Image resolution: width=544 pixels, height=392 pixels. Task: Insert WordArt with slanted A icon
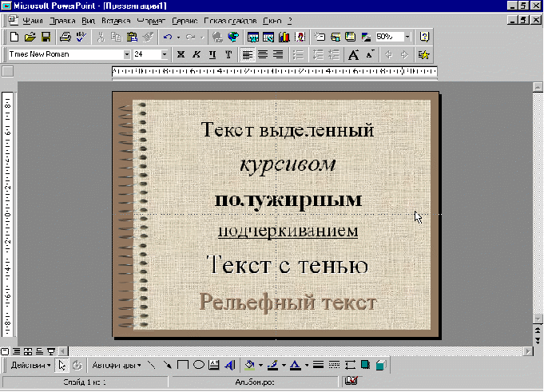pos(230,365)
